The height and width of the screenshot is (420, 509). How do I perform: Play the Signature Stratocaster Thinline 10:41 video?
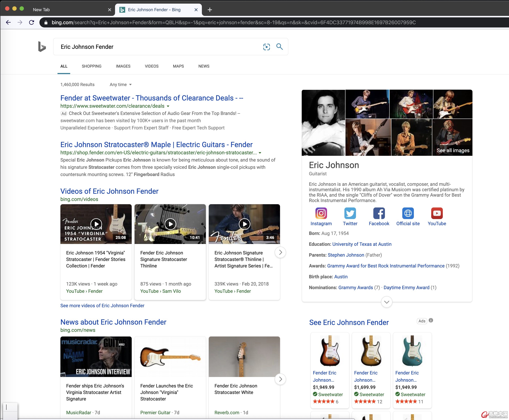point(170,224)
